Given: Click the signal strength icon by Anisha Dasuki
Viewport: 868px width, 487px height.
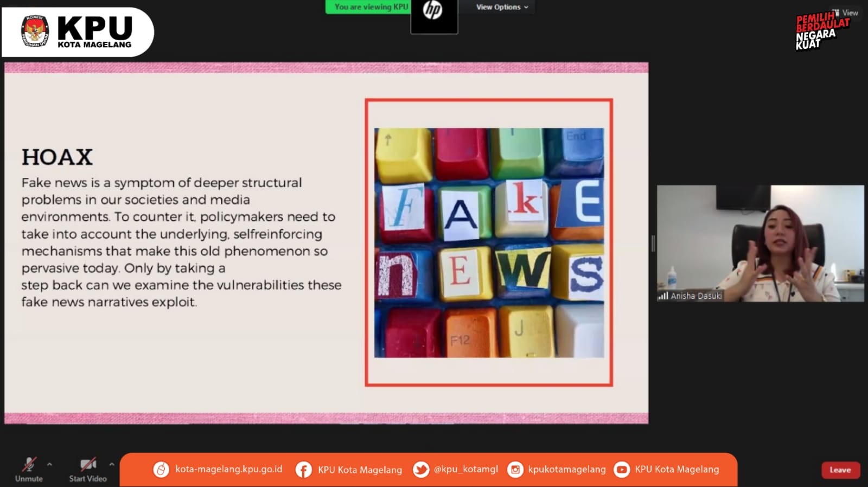Looking at the screenshot, I should 662,296.
